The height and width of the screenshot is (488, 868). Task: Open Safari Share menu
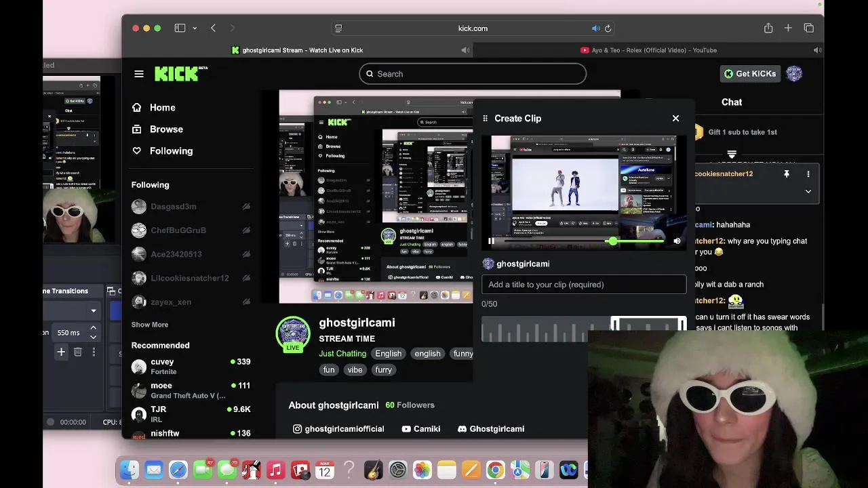768,28
